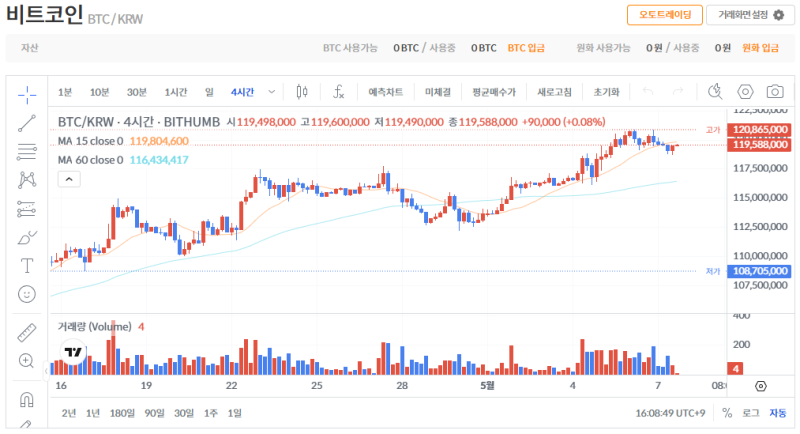This screenshot has width=800, height=434.
Task: Toggle the 평균매수가 line
Action: tap(494, 92)
